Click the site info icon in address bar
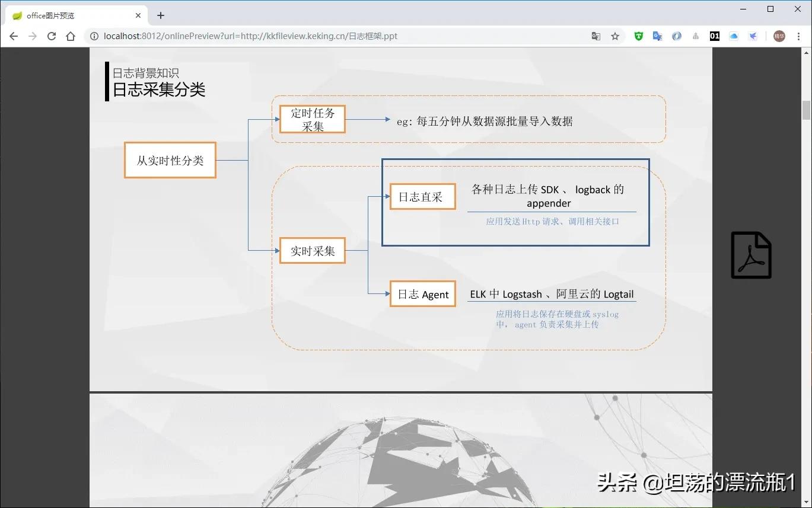Image resolution: width=812 pixels, height=508 pixels. [x=94, y=36]
